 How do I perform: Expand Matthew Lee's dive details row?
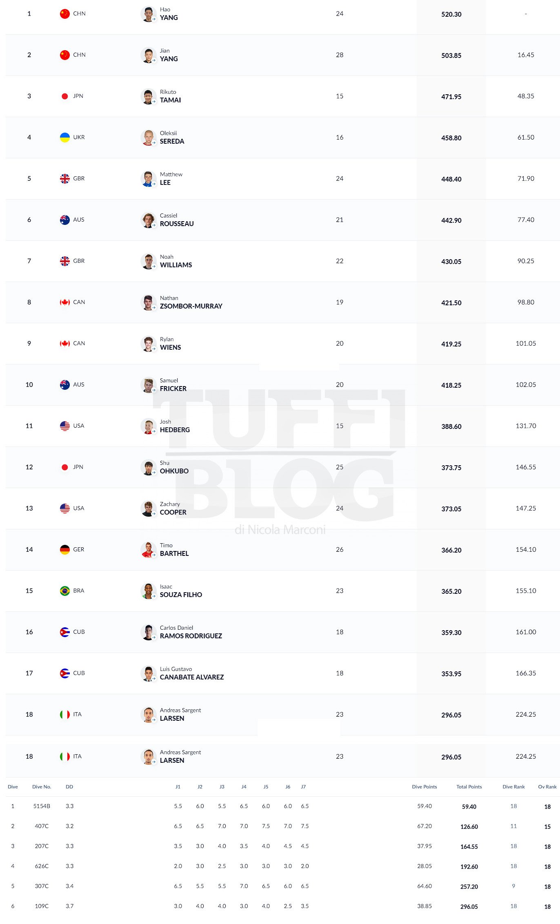pyautogui.click(x=282, y=179)
